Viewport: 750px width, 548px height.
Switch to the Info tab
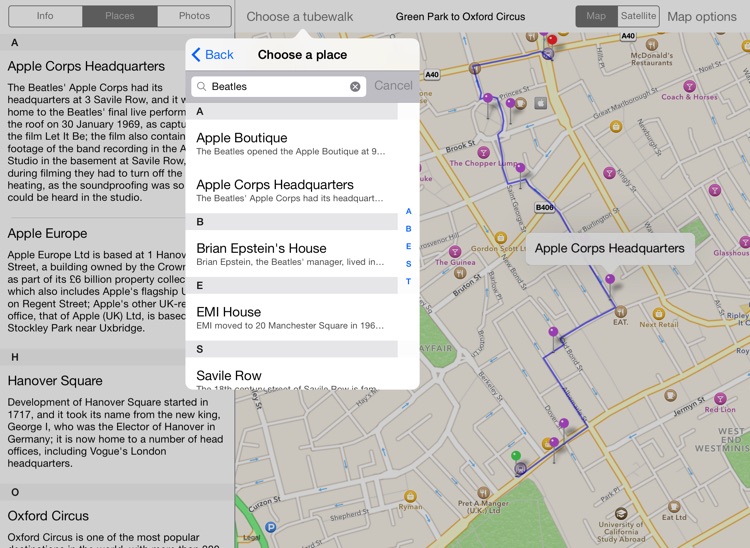click(45, 16)
